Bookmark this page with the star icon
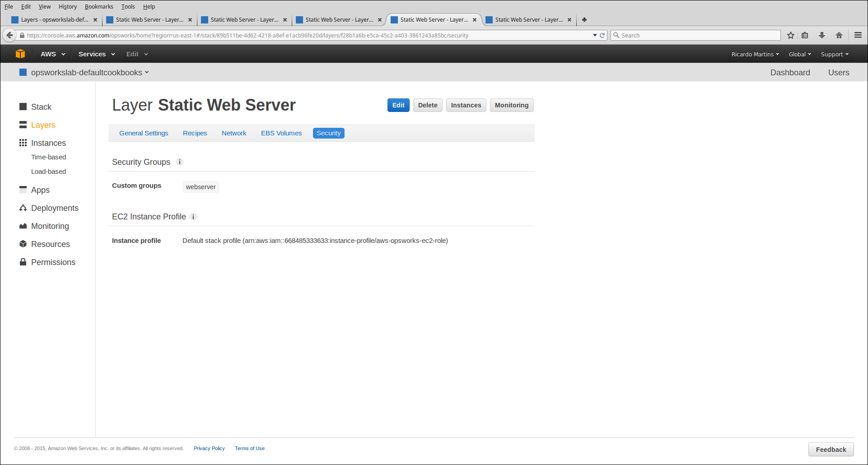The height and width of the screenshot is (465, 868). pyautogui.click(x=790, y=35)
